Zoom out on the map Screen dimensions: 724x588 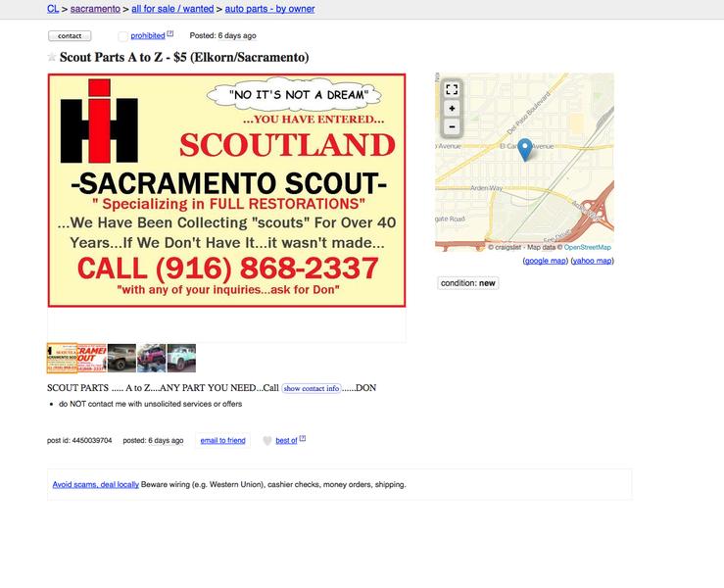[x=452, y=126]
